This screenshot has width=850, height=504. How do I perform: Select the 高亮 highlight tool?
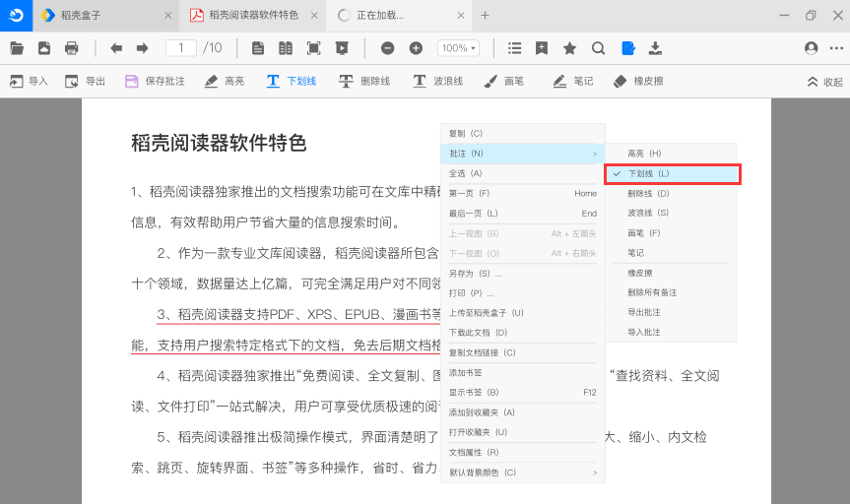click(225, 82)
